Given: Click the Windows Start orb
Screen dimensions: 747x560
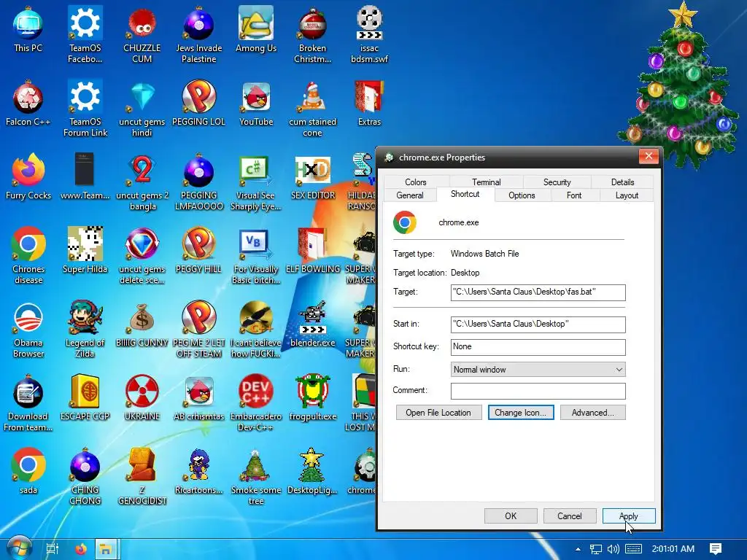Looking at the screenshot, I should coord(19,548).
